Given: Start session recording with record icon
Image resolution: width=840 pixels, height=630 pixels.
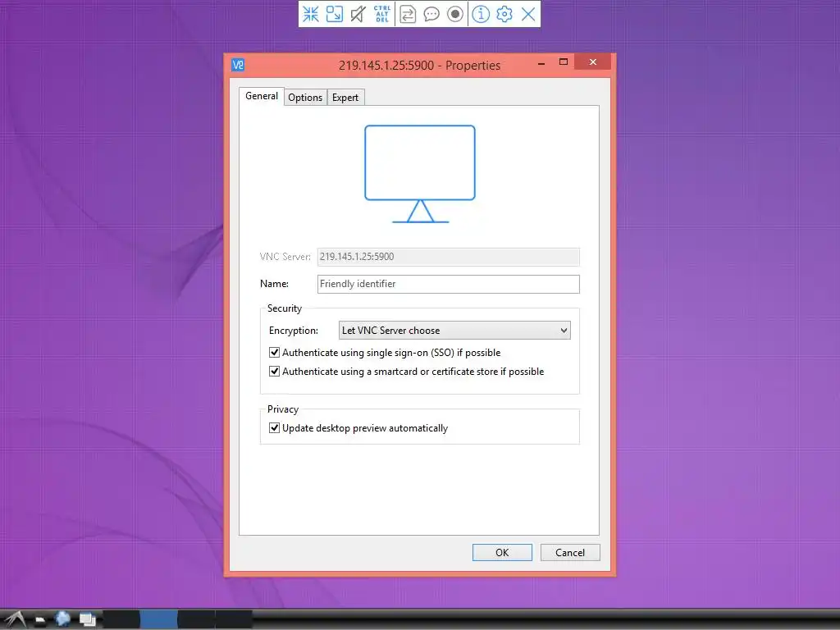Looking at the screenshot, I should click(x=454, y=14).
